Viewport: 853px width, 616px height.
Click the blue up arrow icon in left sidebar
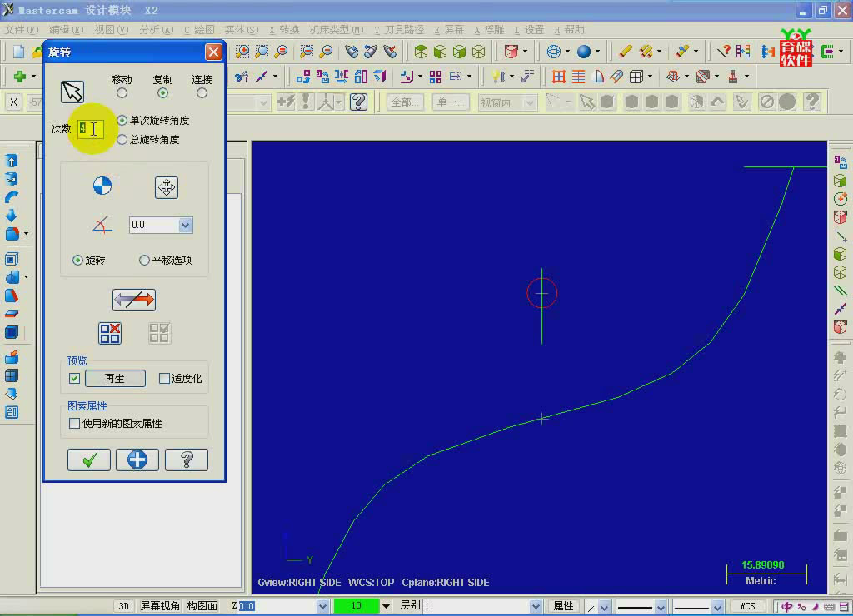[x=12, y=161]
